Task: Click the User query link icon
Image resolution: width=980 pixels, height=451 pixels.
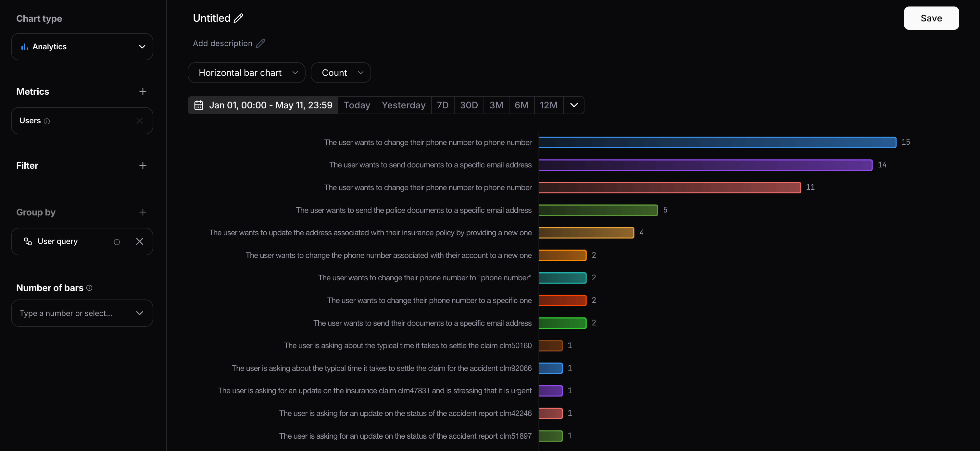Action: [x=28, y=241]
